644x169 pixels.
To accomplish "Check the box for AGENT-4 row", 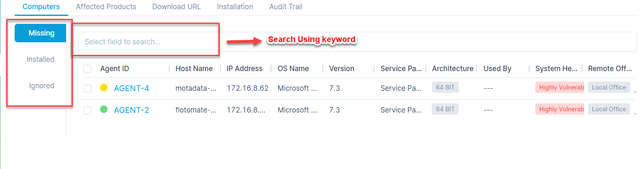I will pos(87,88).
